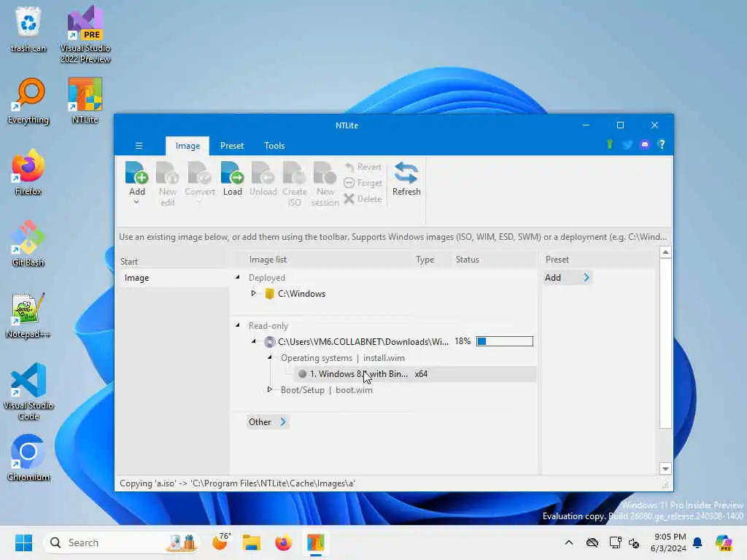Click the scrollbar up arrow

665,252
